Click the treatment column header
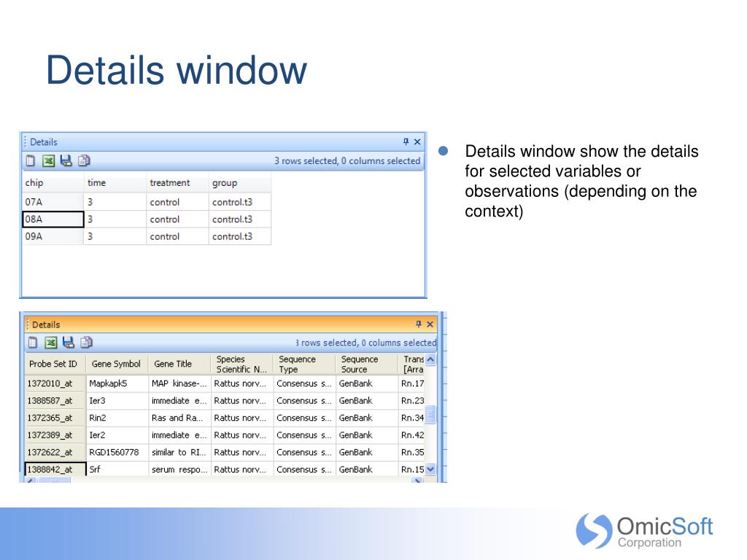The height and width of the screenshot is (560, 747). 178,183
